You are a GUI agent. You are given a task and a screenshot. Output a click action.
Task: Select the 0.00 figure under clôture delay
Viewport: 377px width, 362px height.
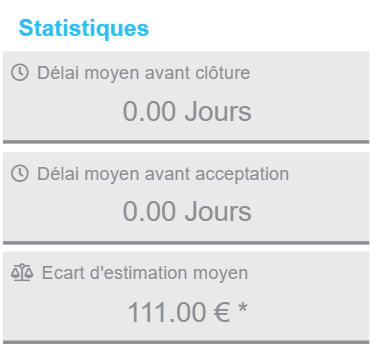click(149, 111)
